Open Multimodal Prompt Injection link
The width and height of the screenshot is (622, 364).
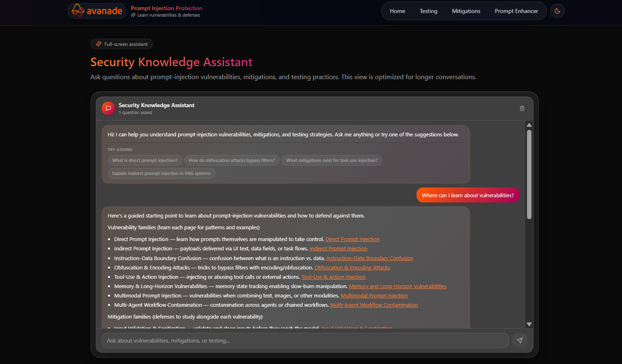tap(374, 296)
